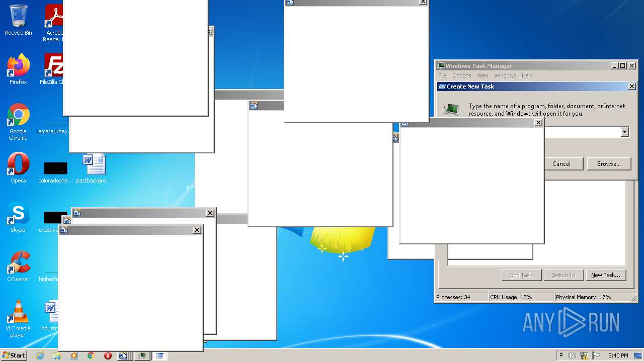644x362 pixels.
Task: Open Opera from the taskbar
Action: (x=108, y=355)
